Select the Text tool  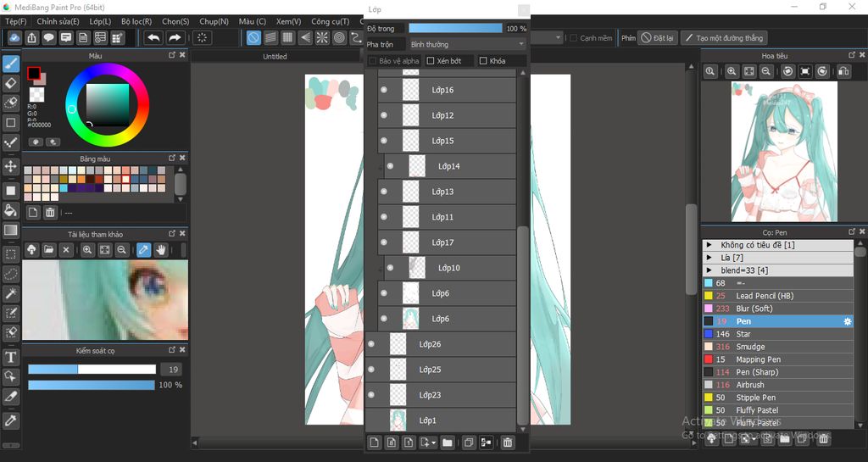11,357
